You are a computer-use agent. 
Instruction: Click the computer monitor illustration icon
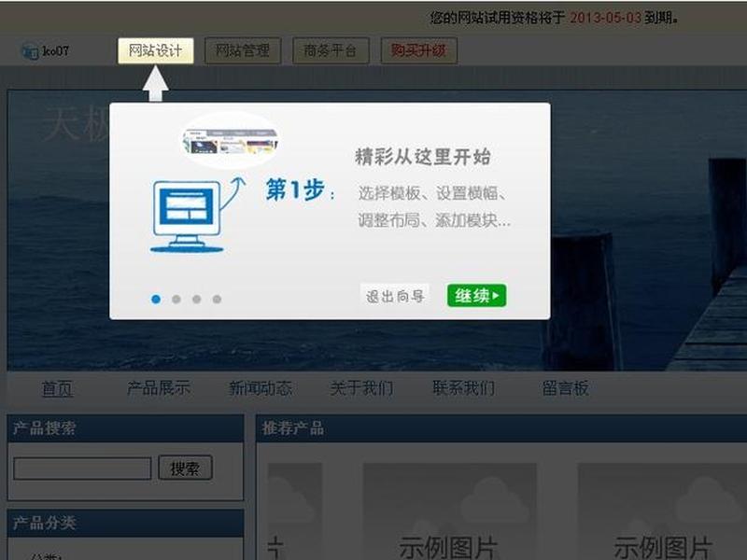pos(187,217)
